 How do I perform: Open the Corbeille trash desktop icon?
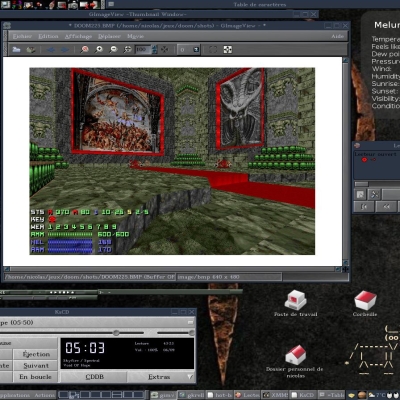coord(365,303)
